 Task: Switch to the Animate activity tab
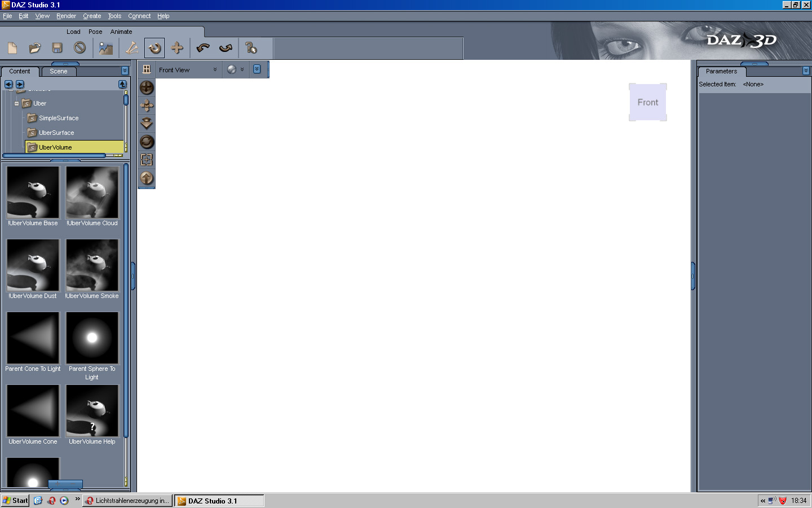coord(121,32)
